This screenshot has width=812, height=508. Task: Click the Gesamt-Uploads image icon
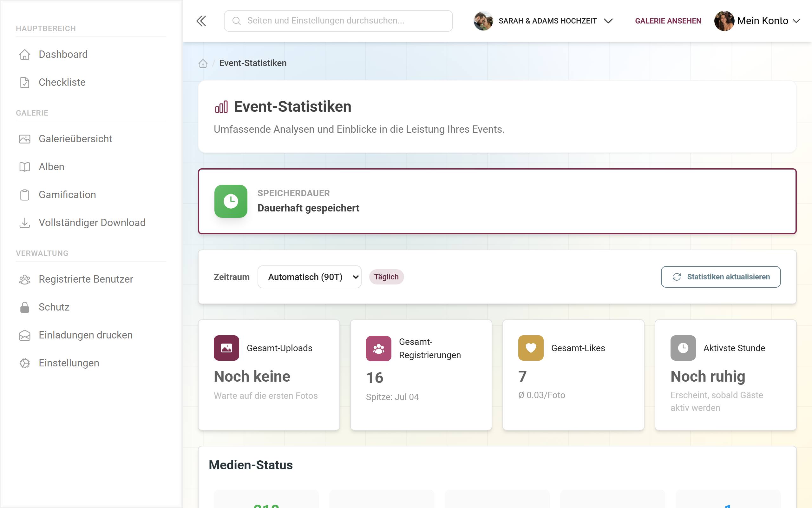pos(226,348)
